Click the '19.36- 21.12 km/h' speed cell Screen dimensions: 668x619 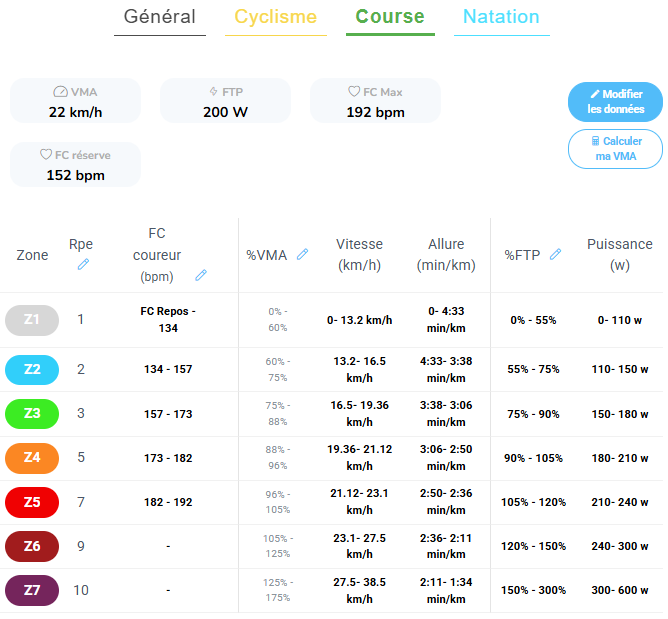click(360, 458)
